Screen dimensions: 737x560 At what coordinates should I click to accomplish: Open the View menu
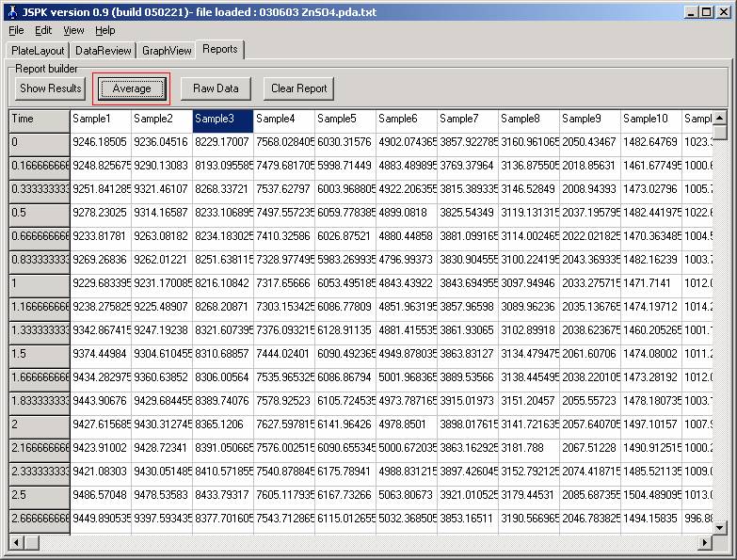[73, 30]
